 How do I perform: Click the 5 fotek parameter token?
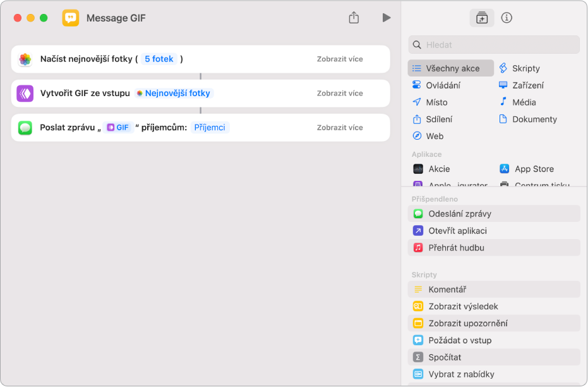[158, 59]
